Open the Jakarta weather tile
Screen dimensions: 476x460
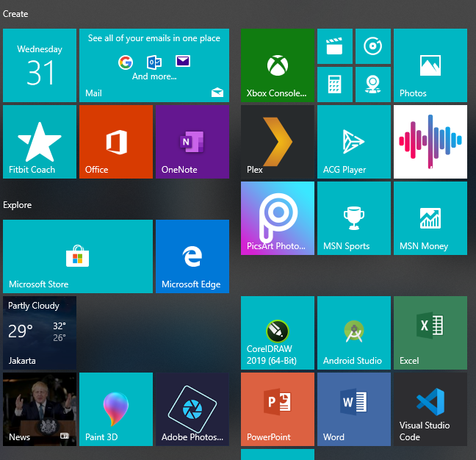(x=40, y=333)
